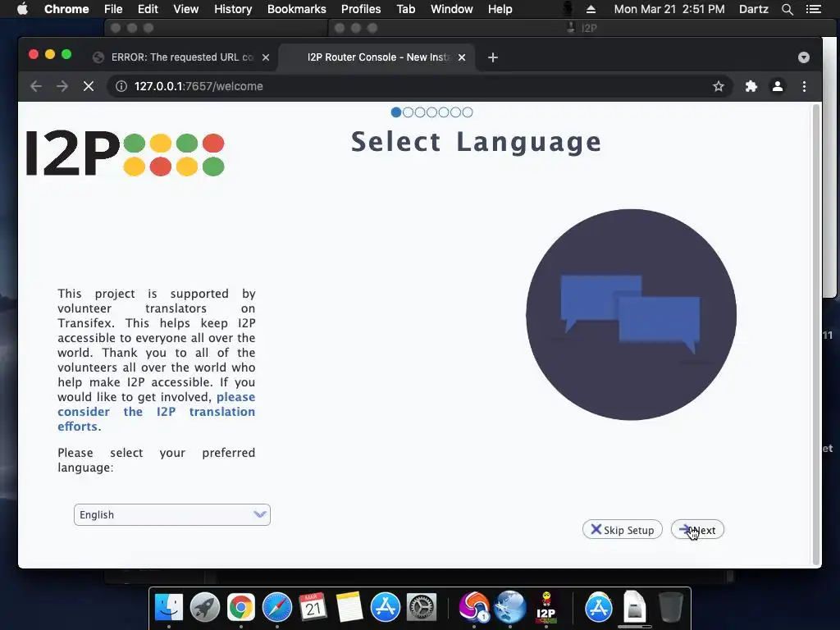840x630 pixels.
Task: Open the Trash in the dock
Action: 670,608
